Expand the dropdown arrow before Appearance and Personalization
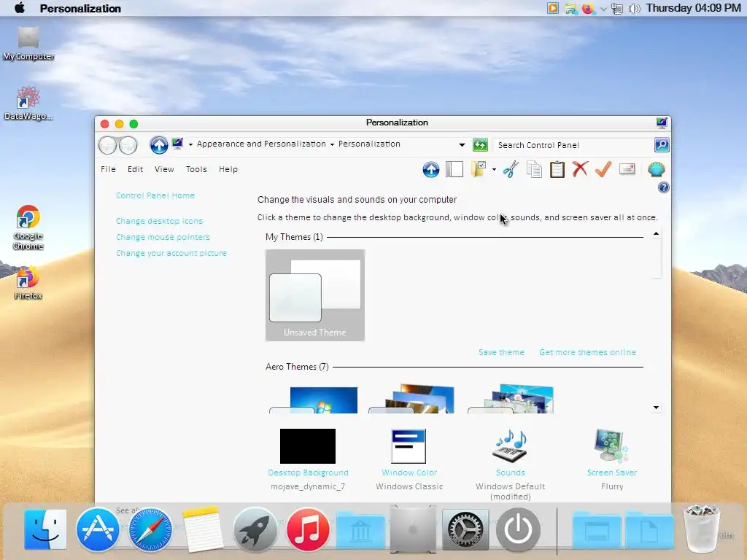 click(x=190, y=144)
